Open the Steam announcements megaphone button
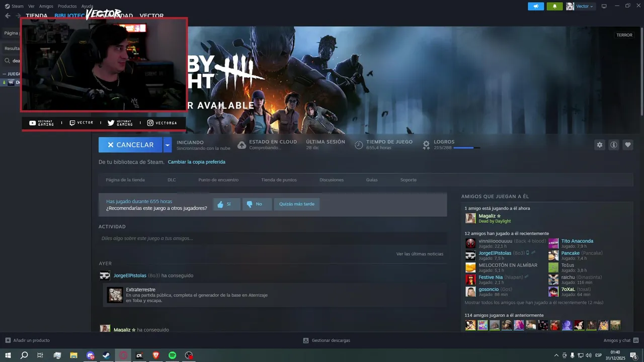This screenshot has height=362, width=644. point(536,6)
